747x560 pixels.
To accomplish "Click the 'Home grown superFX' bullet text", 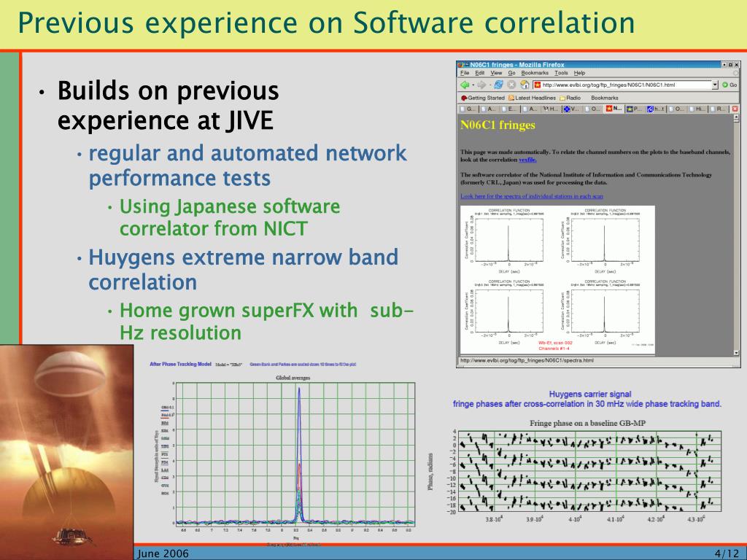I will click(266, 322).
